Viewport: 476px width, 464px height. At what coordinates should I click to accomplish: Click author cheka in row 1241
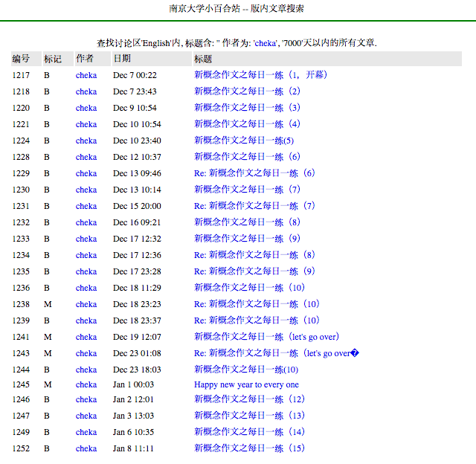86,337
